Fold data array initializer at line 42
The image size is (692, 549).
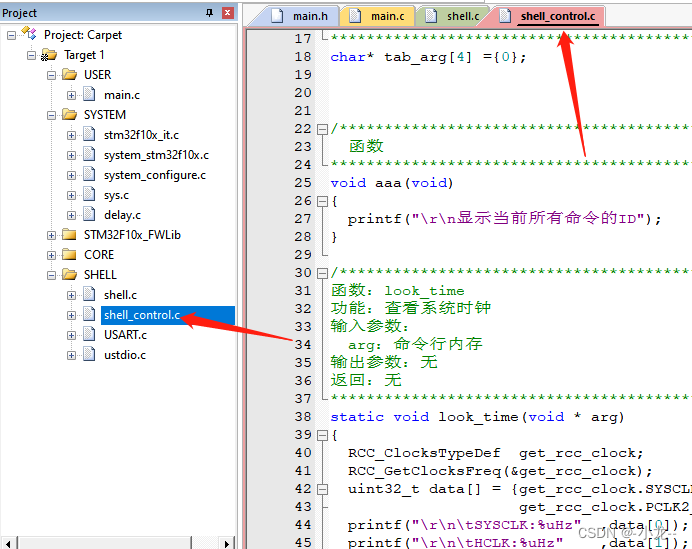[323, 489]
